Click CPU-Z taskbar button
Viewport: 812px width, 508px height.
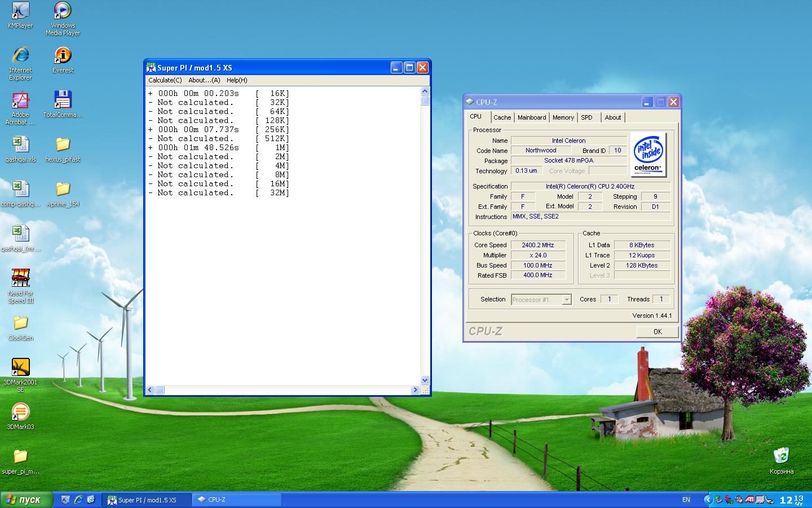[237, 500]
